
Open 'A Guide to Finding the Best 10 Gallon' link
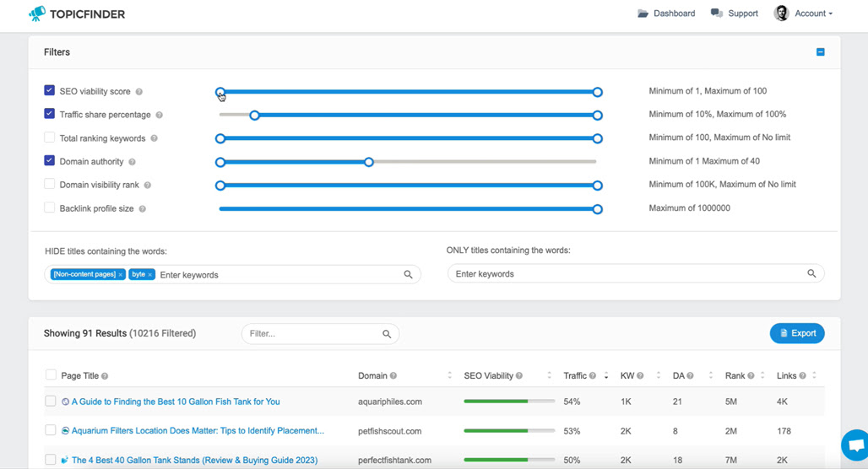(x=176, y=402)
